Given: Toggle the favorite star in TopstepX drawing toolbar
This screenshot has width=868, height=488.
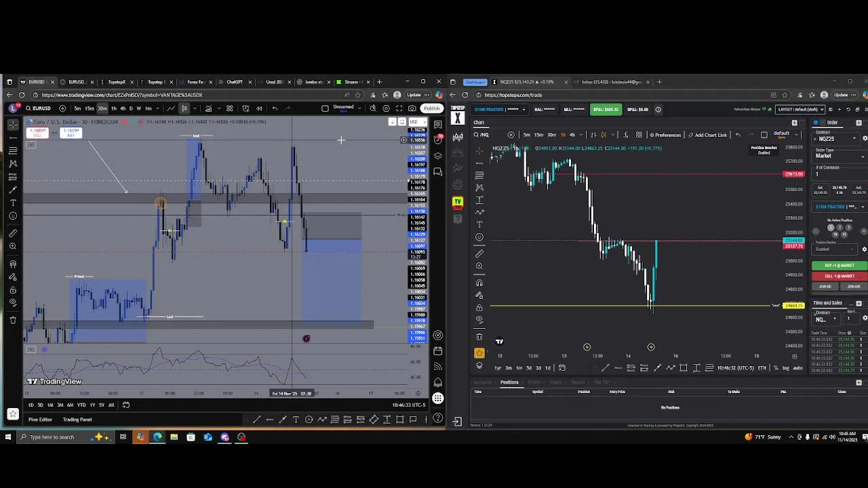Looking at the screenshot, I should tap(479, 352).
